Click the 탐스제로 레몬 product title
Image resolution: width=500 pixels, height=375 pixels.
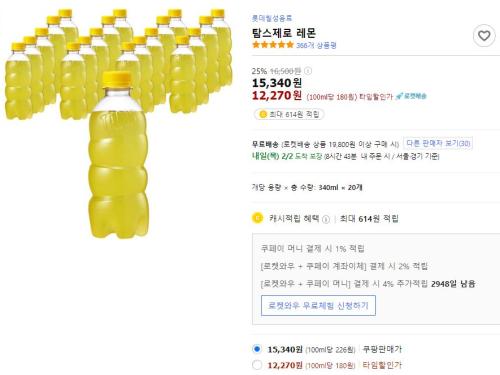click(x=284, y=33)
